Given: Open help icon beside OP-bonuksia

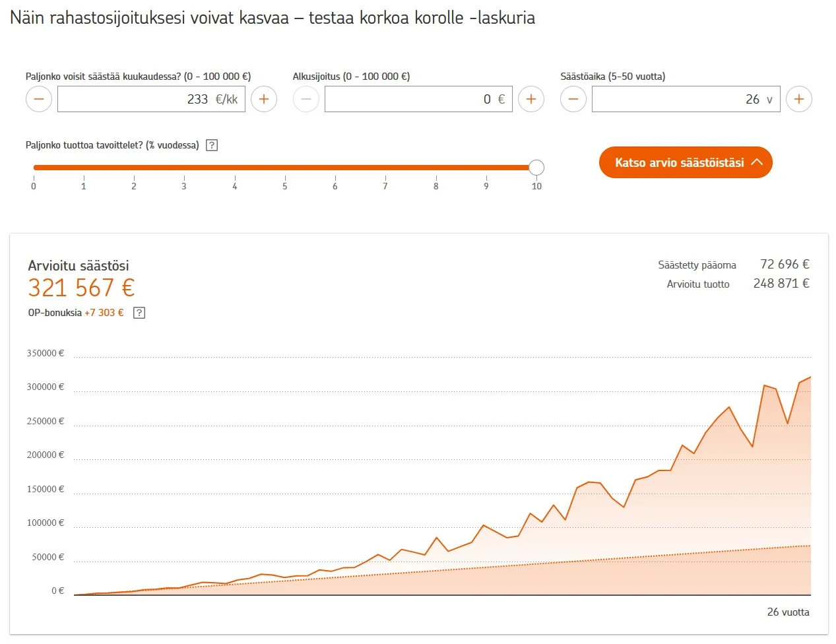Looking at the screenshot, I should pyautogui.click(x=139, y=313).
